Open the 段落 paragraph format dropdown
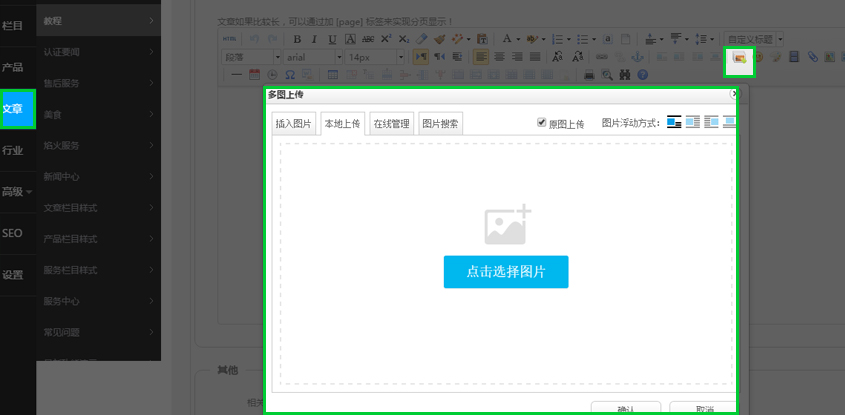 click(x=252, y=57)
